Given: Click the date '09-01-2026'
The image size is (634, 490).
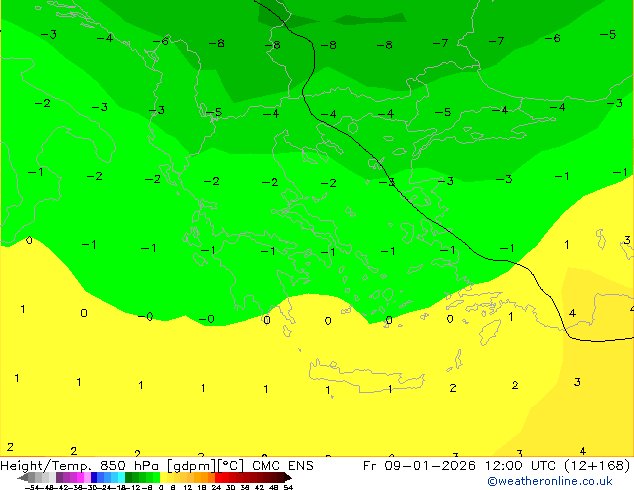Looking at the screenshot, I should [x=430, y=466].
